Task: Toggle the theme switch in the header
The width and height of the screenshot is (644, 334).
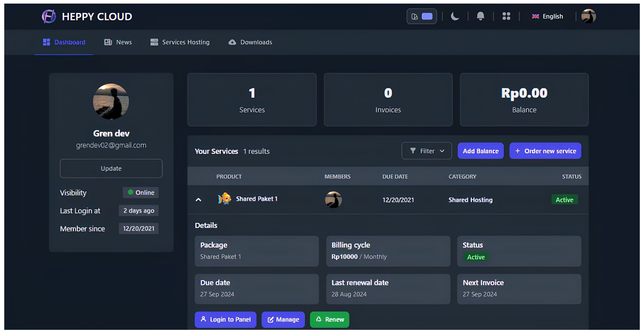Action: tap(421, 16)
